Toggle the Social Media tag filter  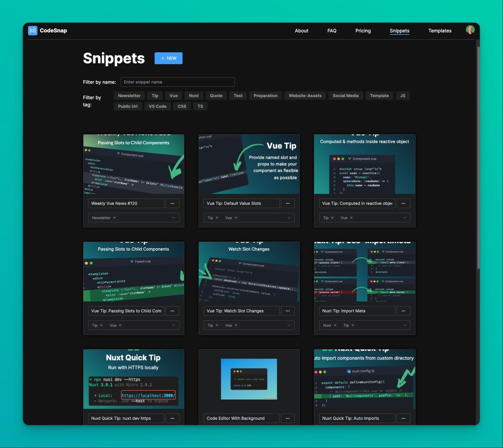(x=346, y=96)
